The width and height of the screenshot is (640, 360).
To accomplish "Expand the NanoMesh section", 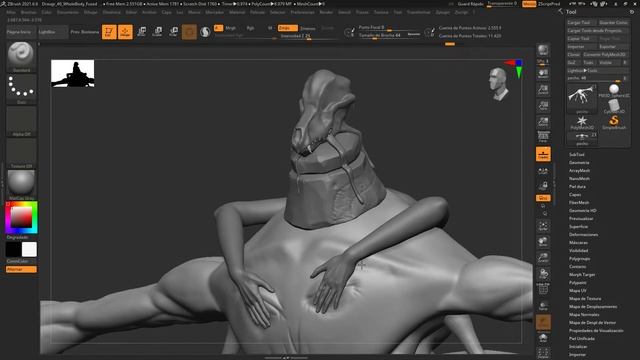I will coord(579,178).
